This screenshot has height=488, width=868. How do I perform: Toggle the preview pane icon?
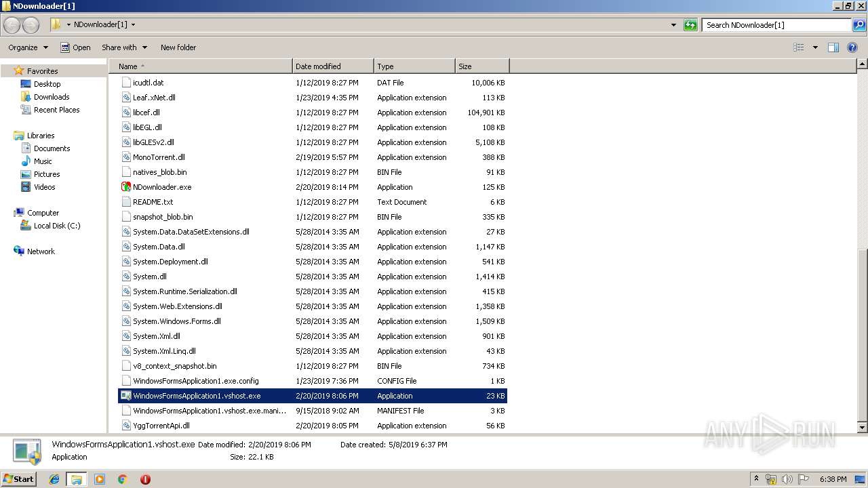tap(833, 47)
